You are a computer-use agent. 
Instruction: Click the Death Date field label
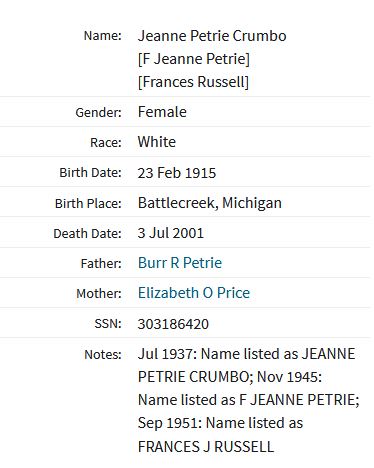pos(88,233)
